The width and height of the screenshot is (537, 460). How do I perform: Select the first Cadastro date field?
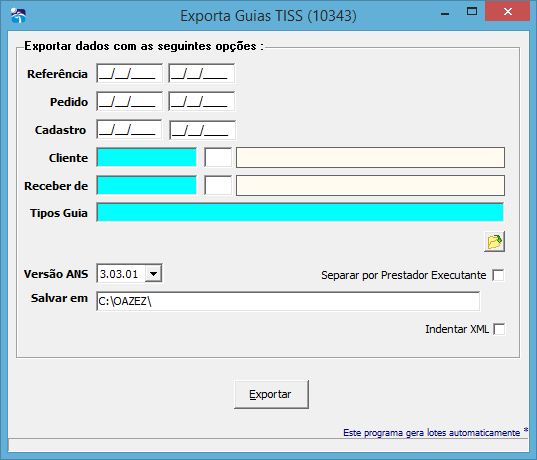(x=129, y=129)
